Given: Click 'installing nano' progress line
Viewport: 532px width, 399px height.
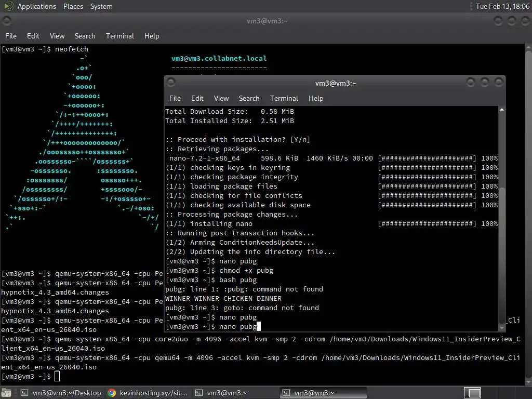Looking at the screenshot, I should [331, 223].
